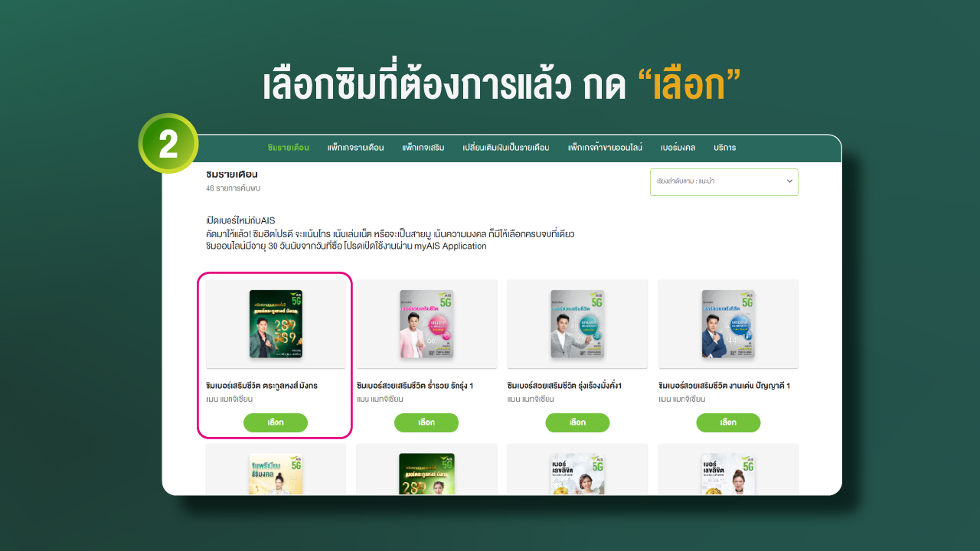Select เลือก for the รุ่งเรืองมั่งคั่ง1 SIM
The height and width of the screenshot is (551, 980).
pyautogui.click(x=577, y=422)
